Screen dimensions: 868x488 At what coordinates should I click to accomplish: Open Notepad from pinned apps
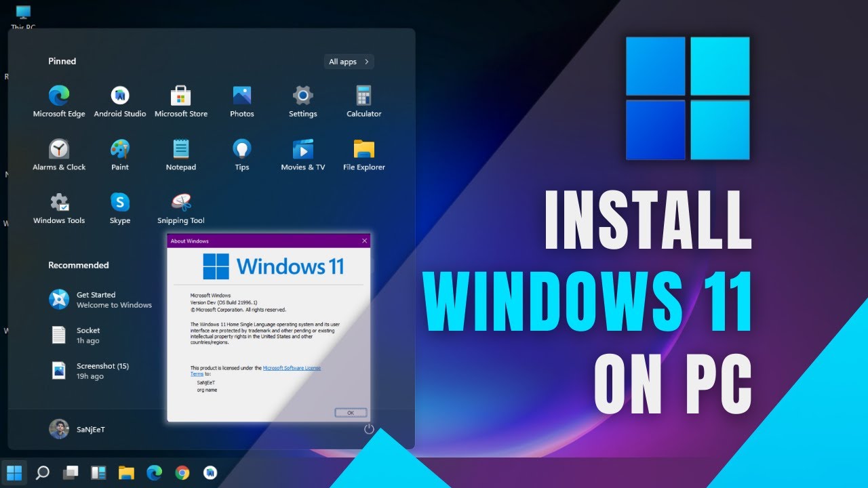pos(181,155)
